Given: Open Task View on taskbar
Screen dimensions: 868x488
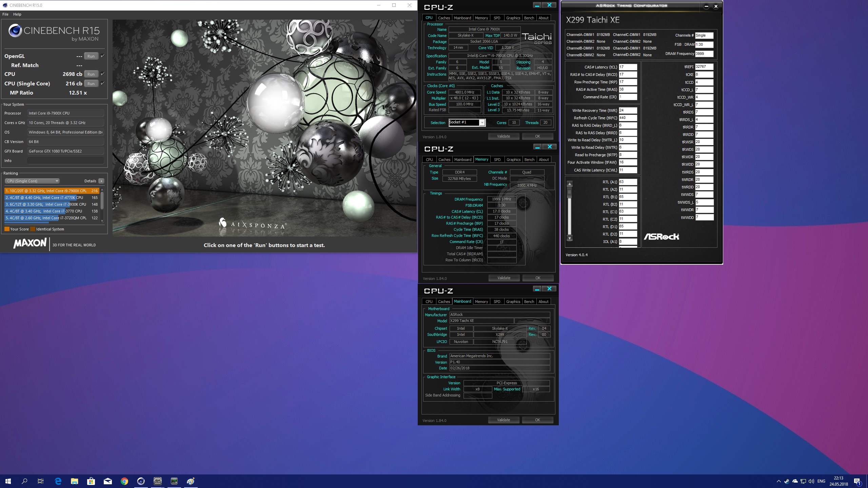Looking at the screenshot, I should 41,481.
